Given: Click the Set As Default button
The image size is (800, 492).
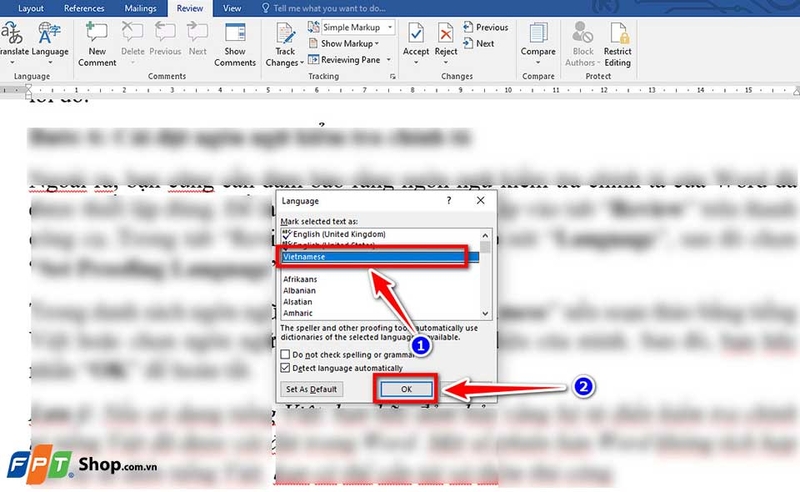Looking at the screenshot, I should (311, 389).
